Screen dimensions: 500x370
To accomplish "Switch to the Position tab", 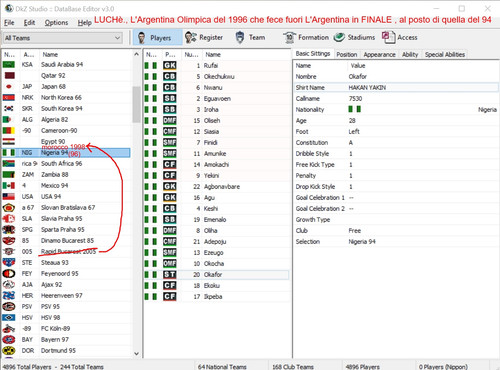I will (347, 55).
